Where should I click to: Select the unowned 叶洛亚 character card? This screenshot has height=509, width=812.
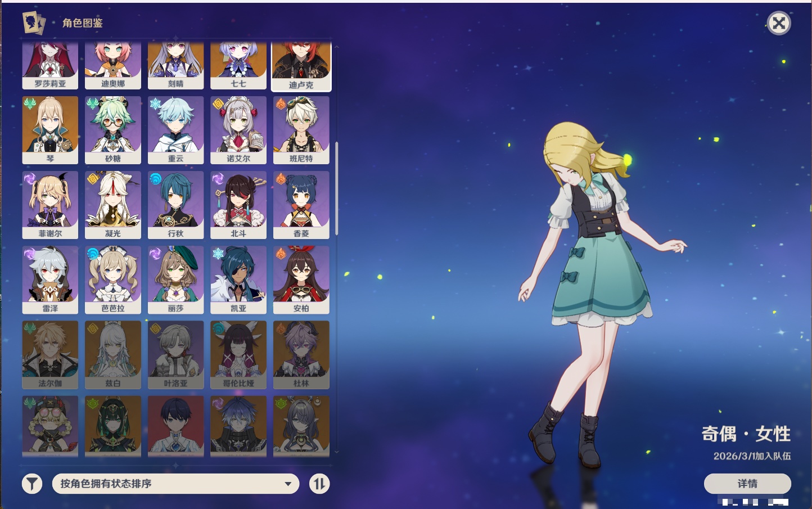coord(176,354)
